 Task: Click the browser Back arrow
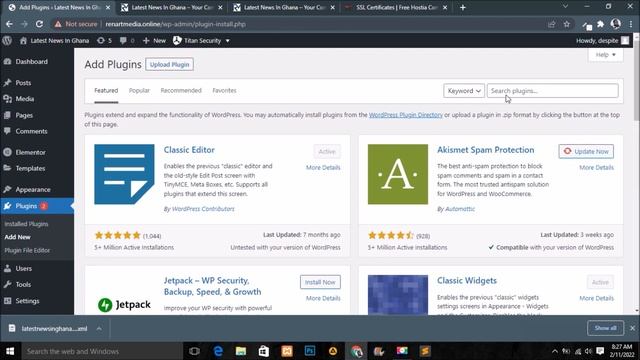pyautogui.click(x=9, y=24)
